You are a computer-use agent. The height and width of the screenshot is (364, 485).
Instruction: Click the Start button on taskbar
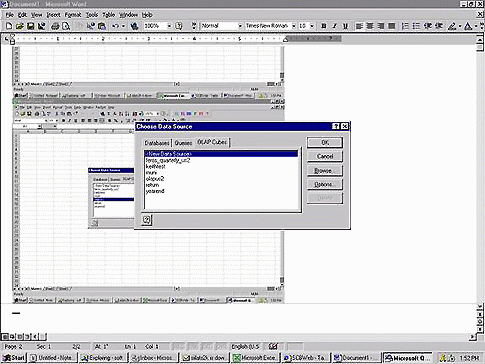coord(14,358)
